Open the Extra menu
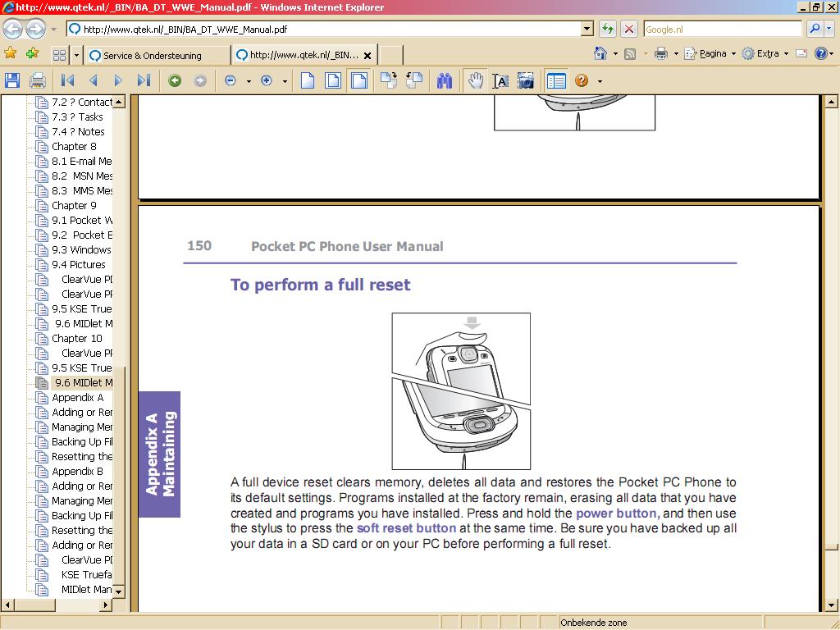 tap(765, 53)
